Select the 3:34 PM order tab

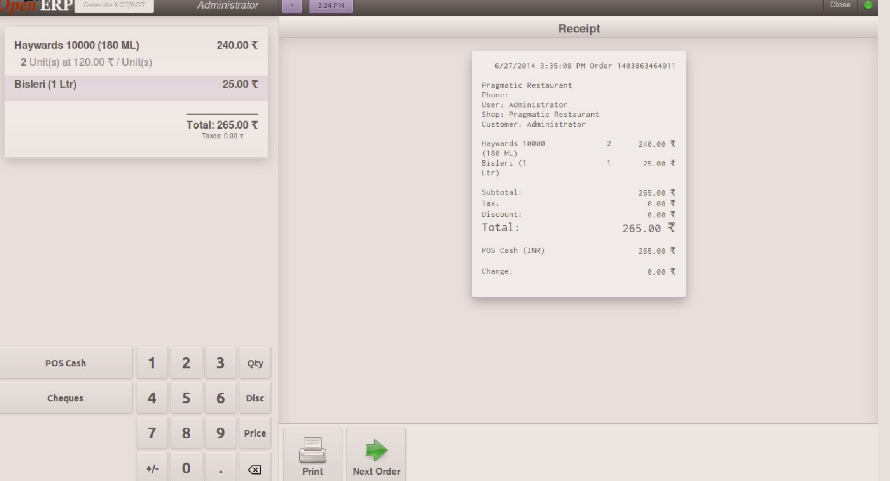(x=326, y=6)
